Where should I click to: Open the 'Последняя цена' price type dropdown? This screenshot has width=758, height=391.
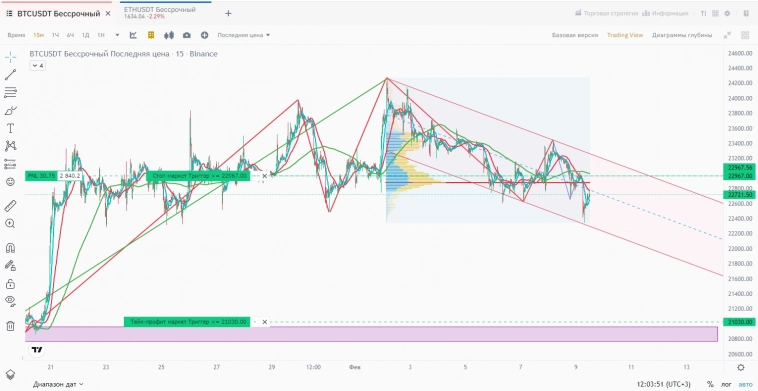pos(244,35)
